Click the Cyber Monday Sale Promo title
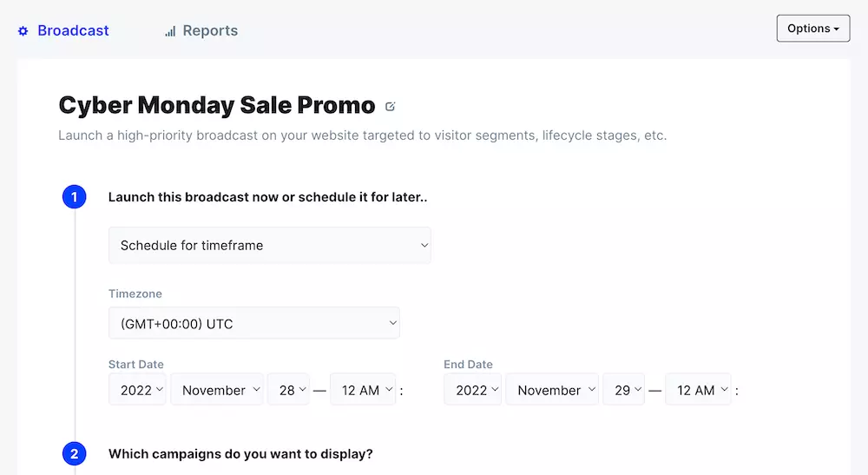868x475 pixels. (x=216, y=105)
